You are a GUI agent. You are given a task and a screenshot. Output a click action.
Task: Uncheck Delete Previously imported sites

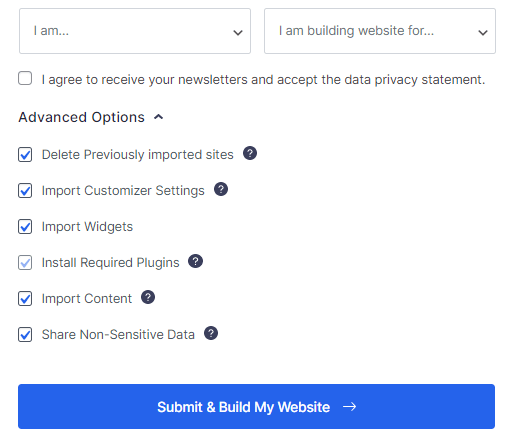(x=25, y=155)
